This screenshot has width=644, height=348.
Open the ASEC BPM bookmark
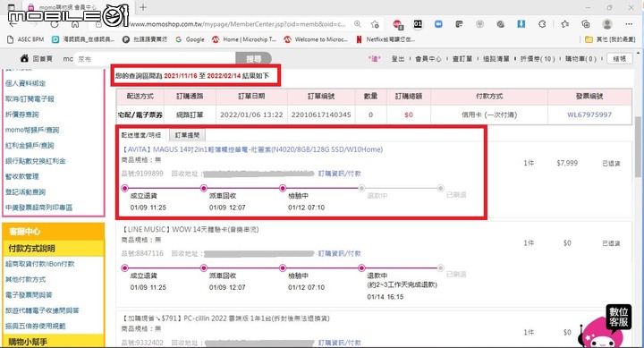tap(26, 39)
